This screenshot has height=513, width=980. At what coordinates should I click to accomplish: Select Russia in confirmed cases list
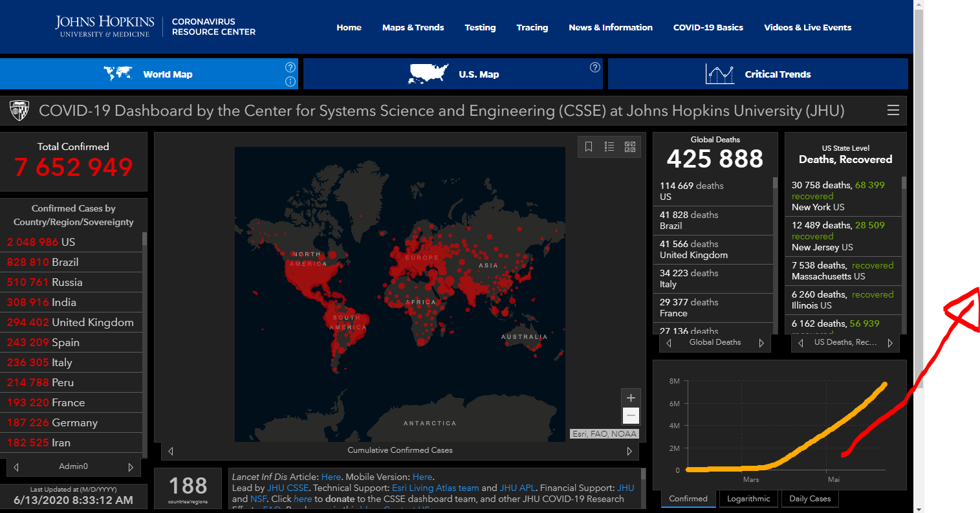tap(71, 282)
